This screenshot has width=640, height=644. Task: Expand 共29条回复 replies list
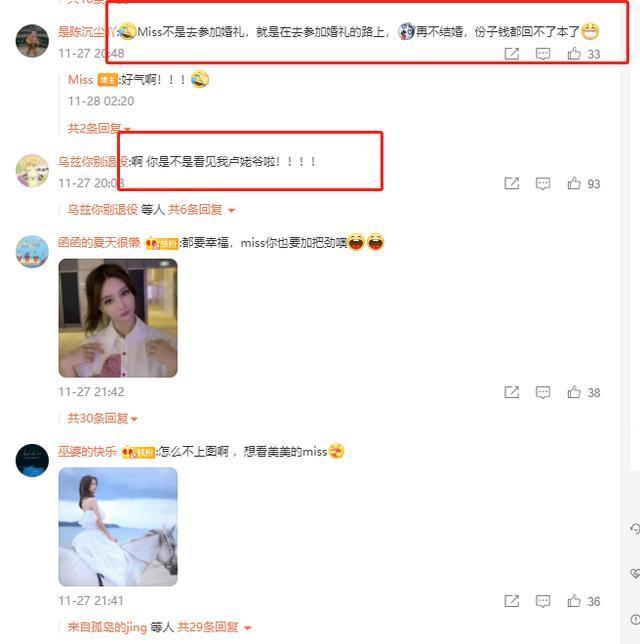[x=214, y=627]
